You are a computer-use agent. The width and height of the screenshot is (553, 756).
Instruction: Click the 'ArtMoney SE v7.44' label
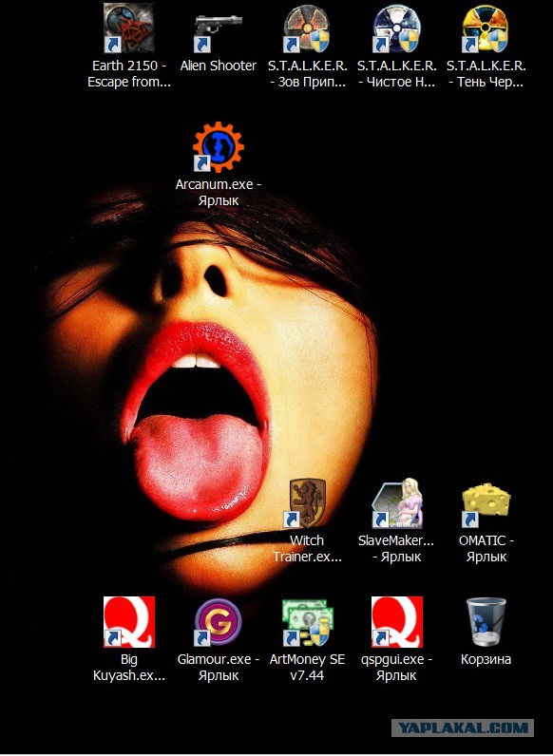click(307, 668)
